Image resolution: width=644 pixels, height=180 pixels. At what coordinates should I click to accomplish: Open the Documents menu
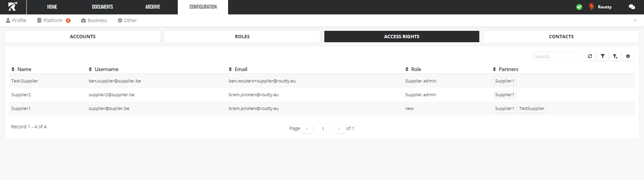[x=102, y=7]
